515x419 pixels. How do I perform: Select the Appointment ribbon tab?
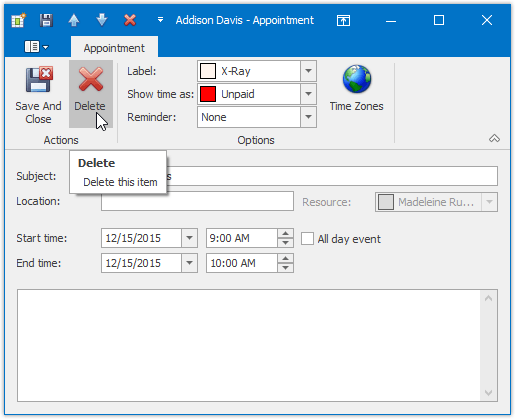click(x=114, y=48)
